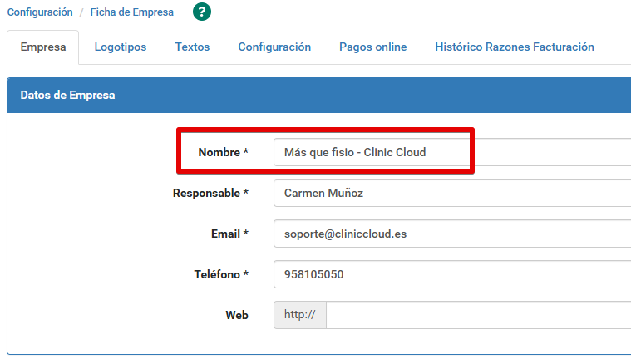Open the Configuración breadcrumb link
Viewport: 631px width, 364px height.
coord(40,12)
